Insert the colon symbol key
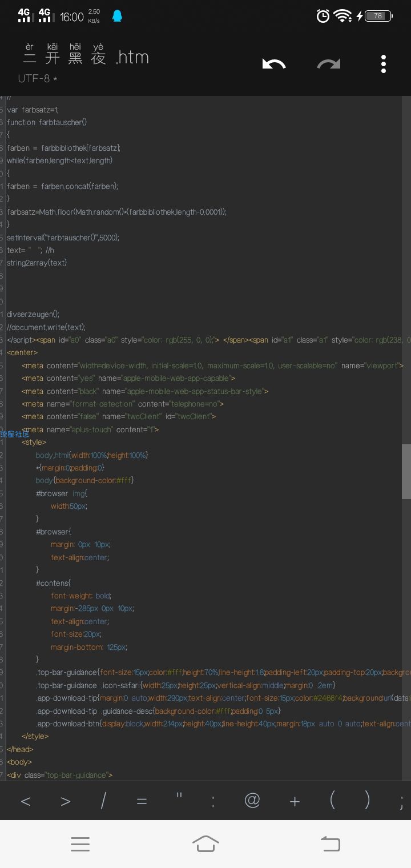 (x=213, y=802)
